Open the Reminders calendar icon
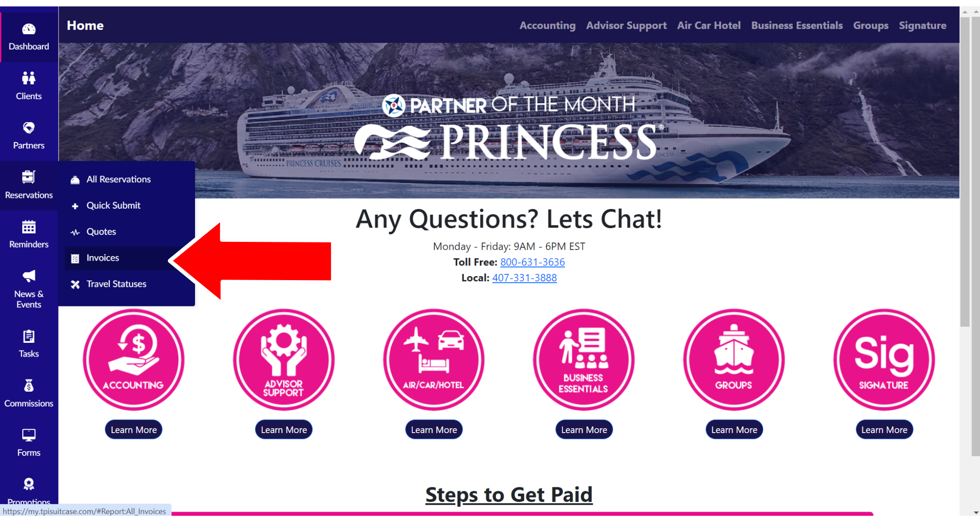This screenshot has height=522, width=980. [x=29, y=227]
